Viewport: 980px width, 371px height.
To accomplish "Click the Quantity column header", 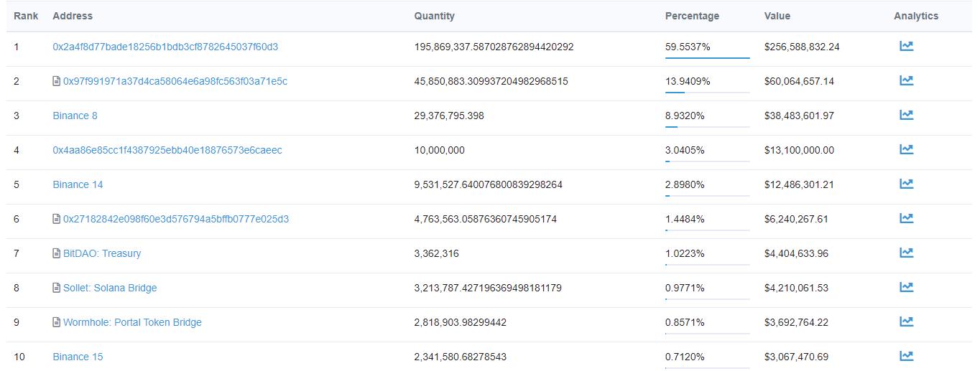I will point(434,16).
